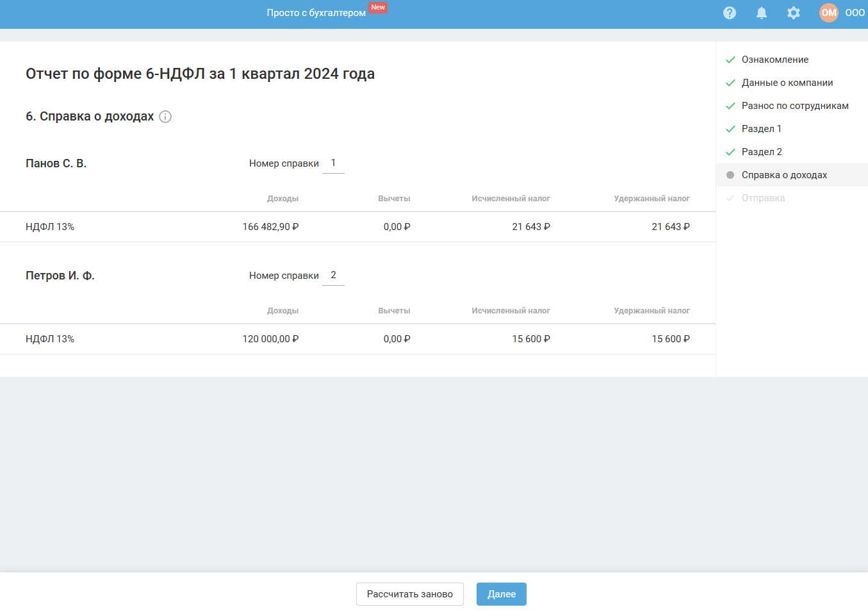The image size is (868, 614).
Task: Click НДФЛ 13% label in Петров's row
Action: click(x=50, y=339)
